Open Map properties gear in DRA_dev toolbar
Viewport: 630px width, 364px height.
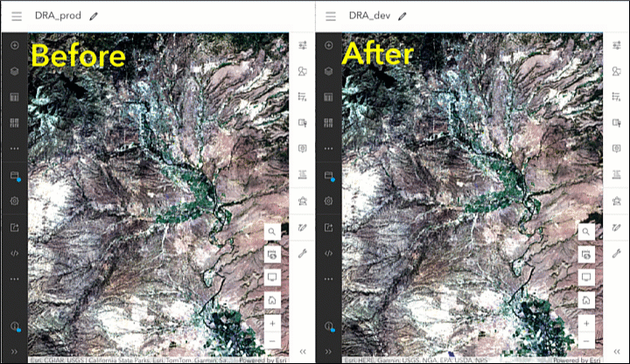[329, 201]
